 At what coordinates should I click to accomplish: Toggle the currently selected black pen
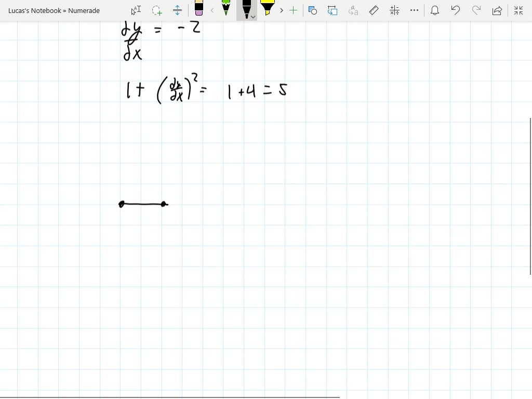(246, 9)
